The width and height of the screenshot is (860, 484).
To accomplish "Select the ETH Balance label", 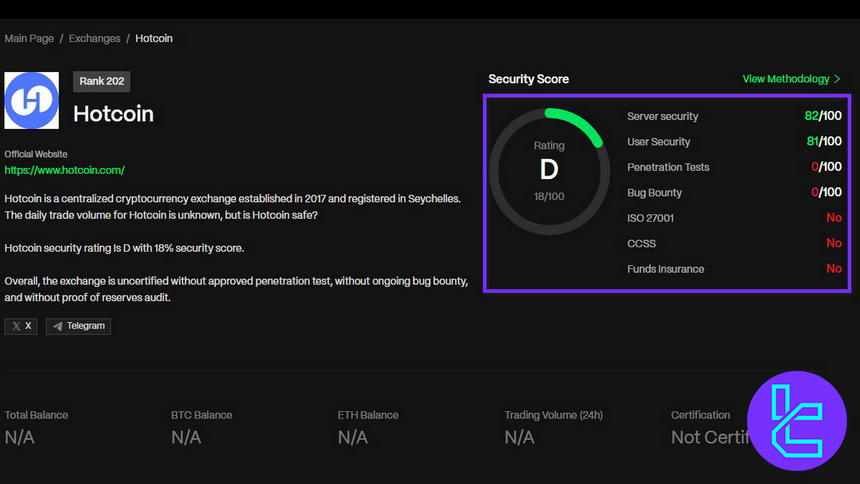I will tap(368, 415).
